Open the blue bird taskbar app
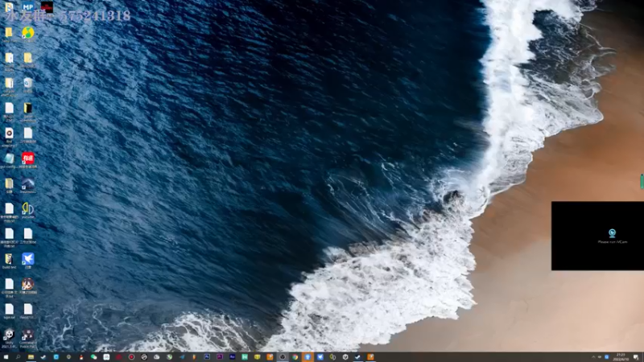Viewport: 644px width, 362px height. pyautogui.click(x=320, y=357)
